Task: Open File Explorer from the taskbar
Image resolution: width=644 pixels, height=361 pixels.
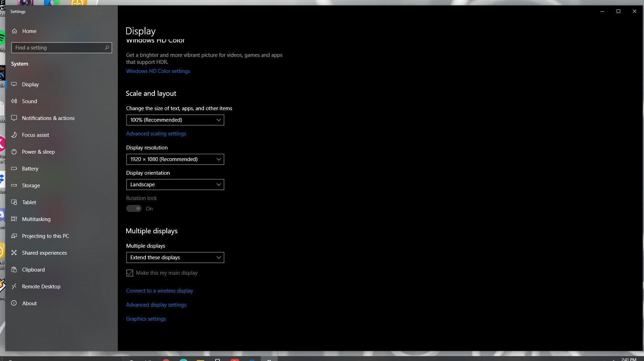Action: (x=201, y=359)
